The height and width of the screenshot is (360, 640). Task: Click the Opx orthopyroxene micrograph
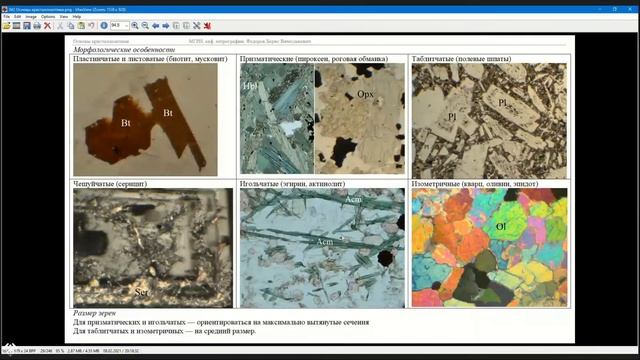pos(360,118)
